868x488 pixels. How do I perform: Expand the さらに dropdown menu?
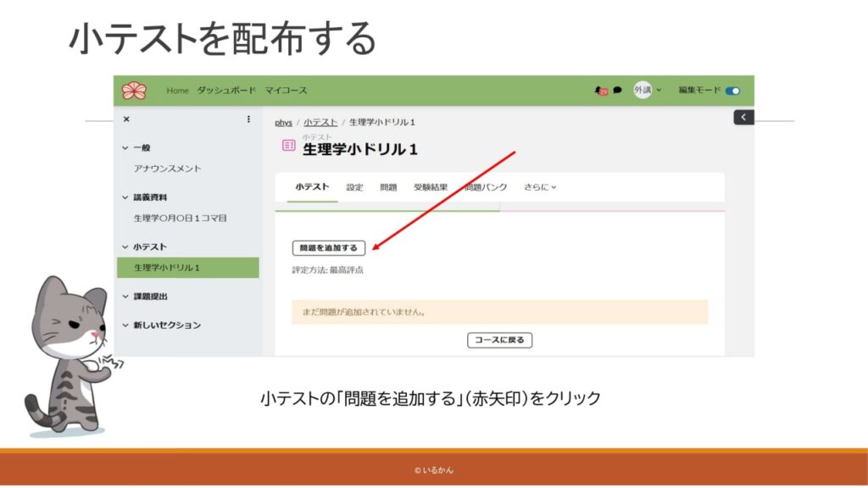click(x=540, y=187)
